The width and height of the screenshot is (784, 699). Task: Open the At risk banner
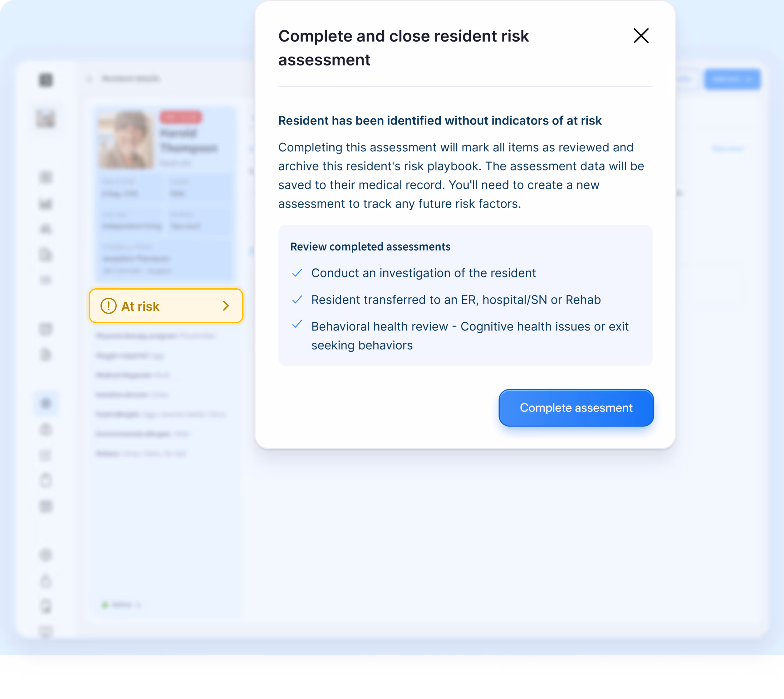pyautogui.click(x=166, y=306)
